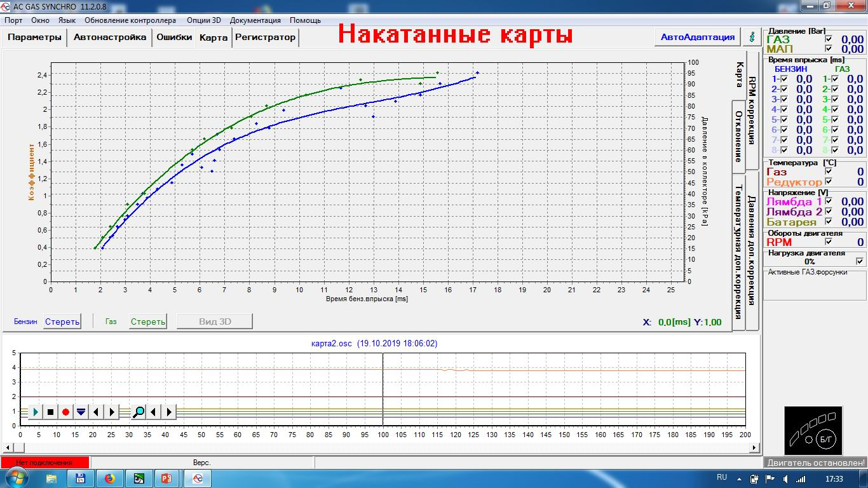The height and width of the screenshot is (488, 868).
Task: Select the vertical Температурная доп. коррекция tab
Action: tap(739, 252)
